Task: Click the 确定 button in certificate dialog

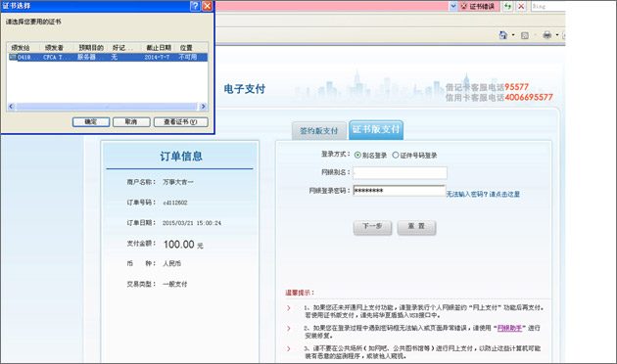Action: (x=91, y=122)
